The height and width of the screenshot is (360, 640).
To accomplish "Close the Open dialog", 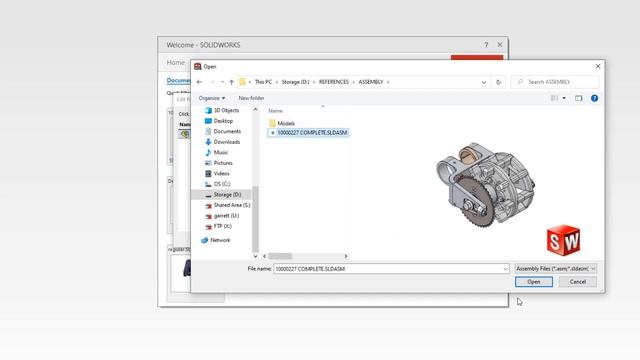I will 598,66.
